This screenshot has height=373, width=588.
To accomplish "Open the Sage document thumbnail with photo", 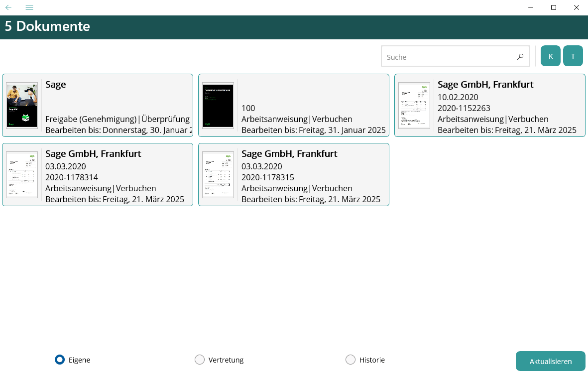I will (x=22, y=106).
